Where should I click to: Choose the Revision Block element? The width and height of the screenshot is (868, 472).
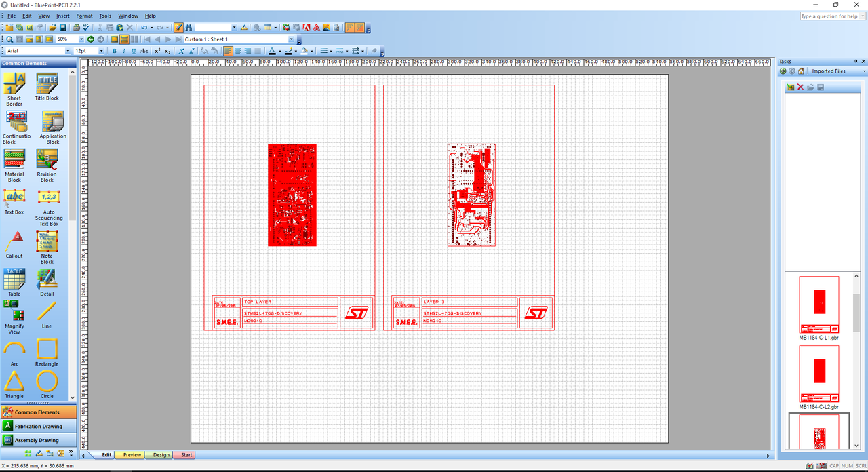point(47,166)
